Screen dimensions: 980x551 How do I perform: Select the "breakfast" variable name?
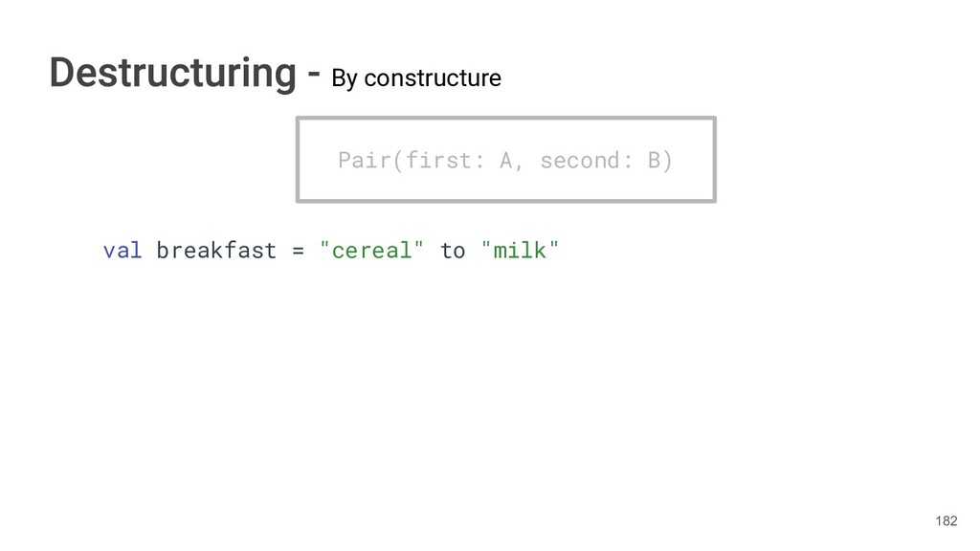tap(216, 251)
